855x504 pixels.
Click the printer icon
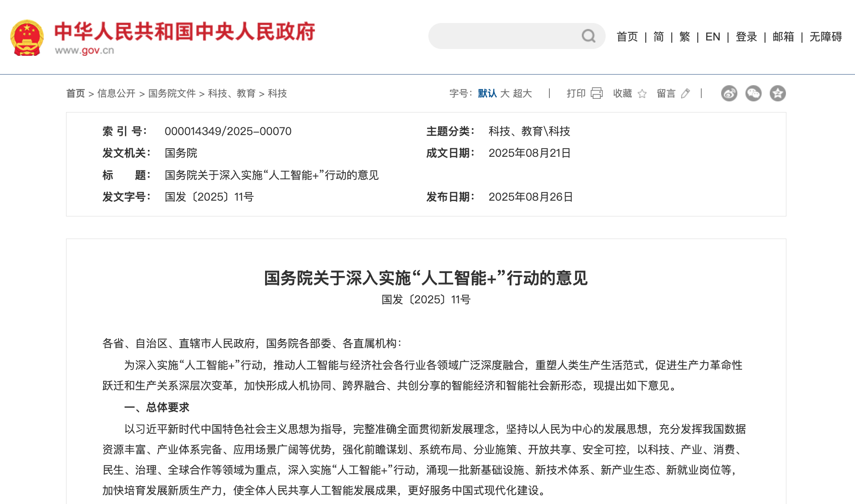point(597,93)
